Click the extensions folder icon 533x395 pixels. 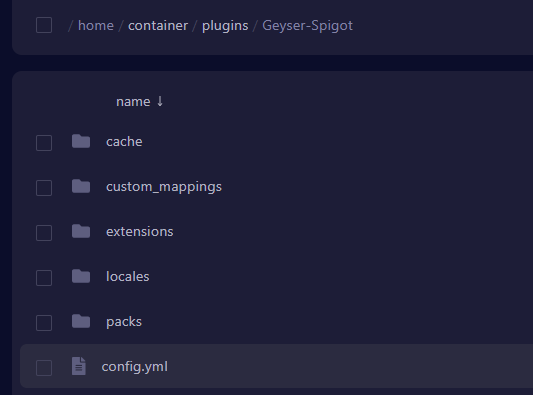tap(81, 231)
